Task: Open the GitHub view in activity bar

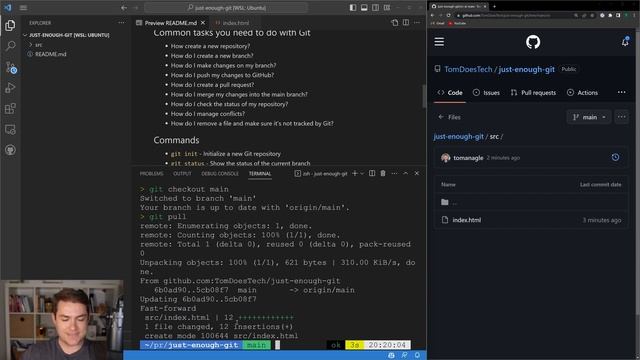Action: coord(10,150)
